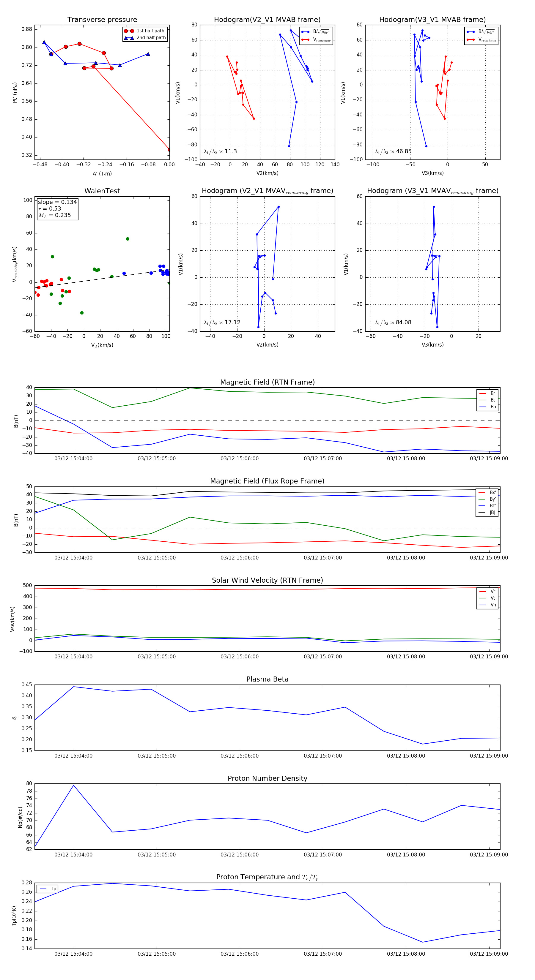This screenshot has height=980, width=535.
Task: Click the "MA = 0.235" annotation
Action: (x=54, y=215)
